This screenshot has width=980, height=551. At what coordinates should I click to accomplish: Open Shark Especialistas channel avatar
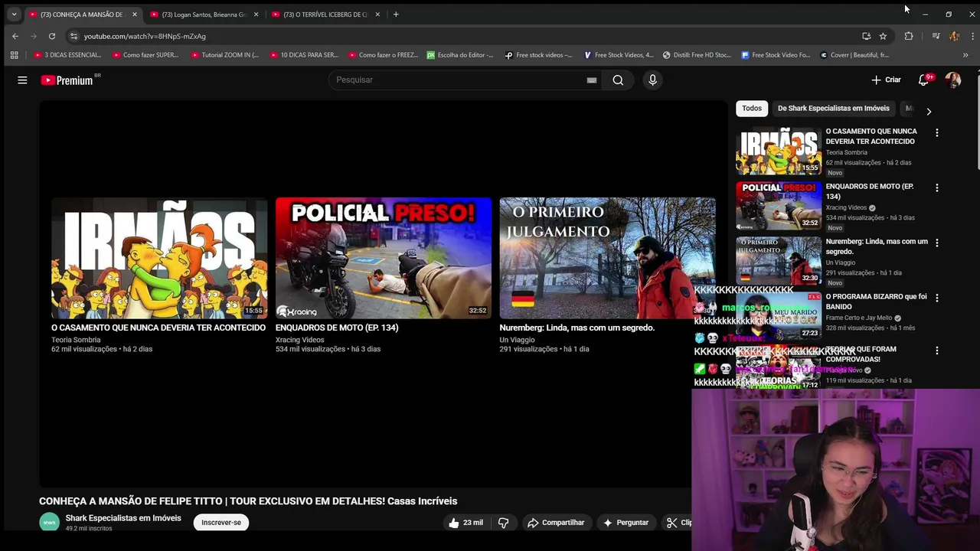(49, 523)
